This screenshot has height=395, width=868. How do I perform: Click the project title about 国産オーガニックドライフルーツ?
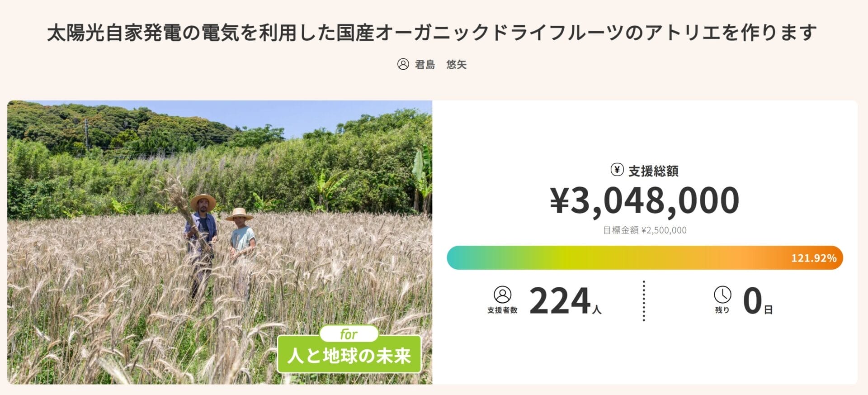(432, 33)
